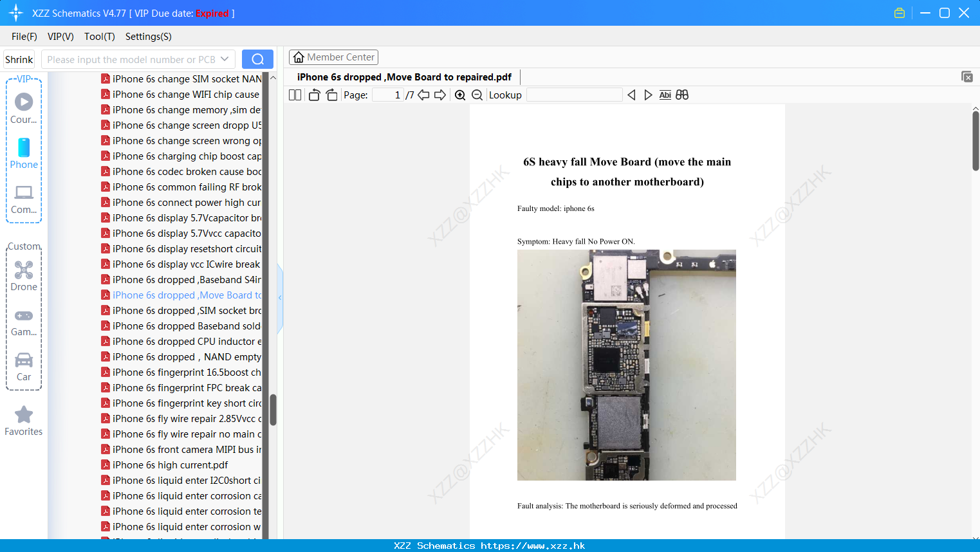Image resolution: width=980 pixels, height=552 pixels.
Task: Open Member Center
Action: (333, 57)
